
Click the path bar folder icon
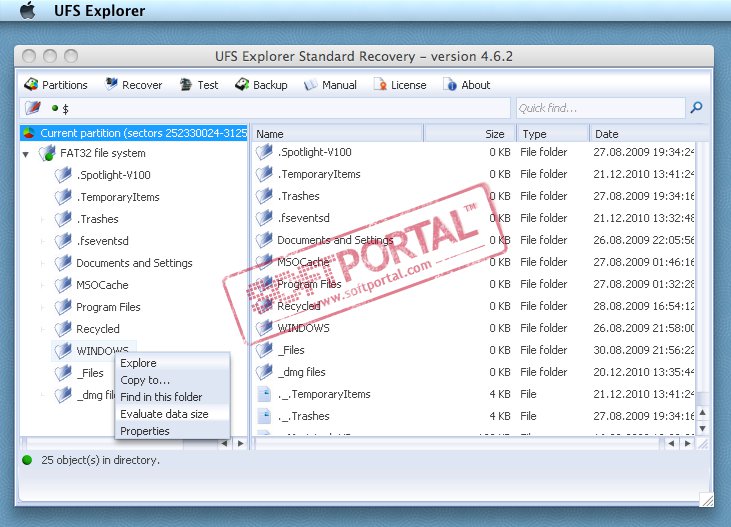(x=33, y=108)
